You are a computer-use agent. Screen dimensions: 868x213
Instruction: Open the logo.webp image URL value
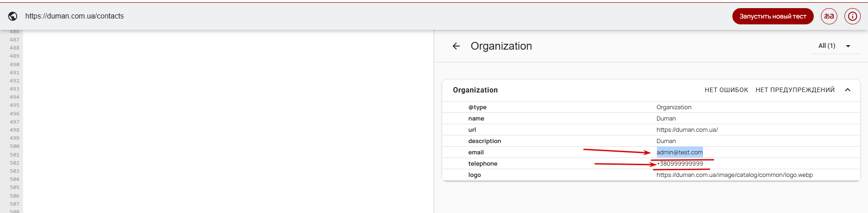734,175
